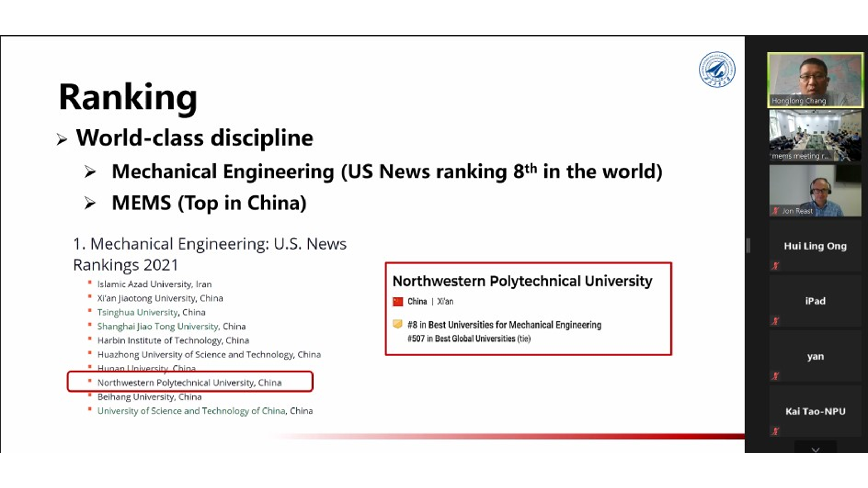868x488 pixels.
Task: Click Jon Reast's muted microphone icon
Action: coord(775,211)
